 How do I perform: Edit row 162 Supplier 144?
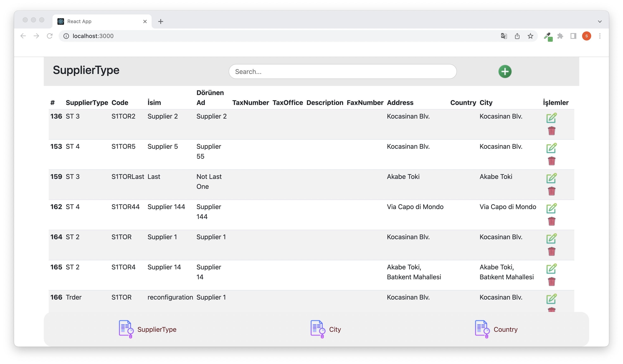551,208
